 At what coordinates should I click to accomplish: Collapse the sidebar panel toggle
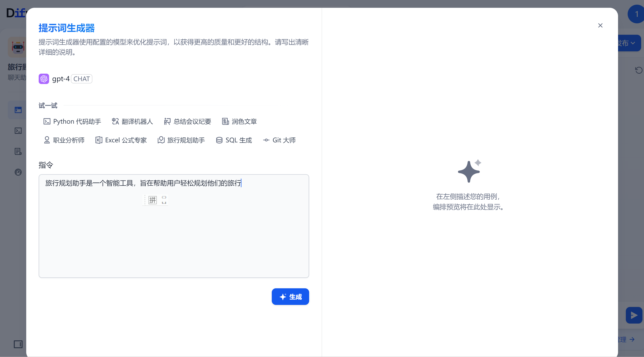[18, 344]
